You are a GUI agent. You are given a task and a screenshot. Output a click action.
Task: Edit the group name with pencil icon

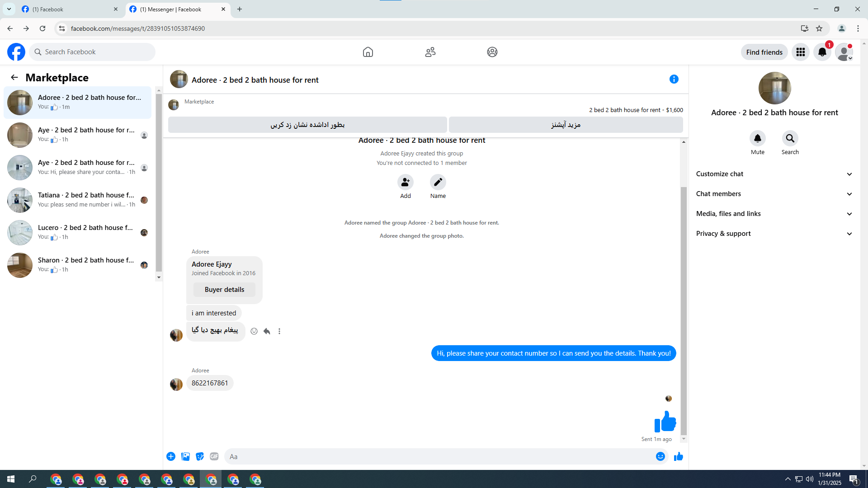pos(438,182)
